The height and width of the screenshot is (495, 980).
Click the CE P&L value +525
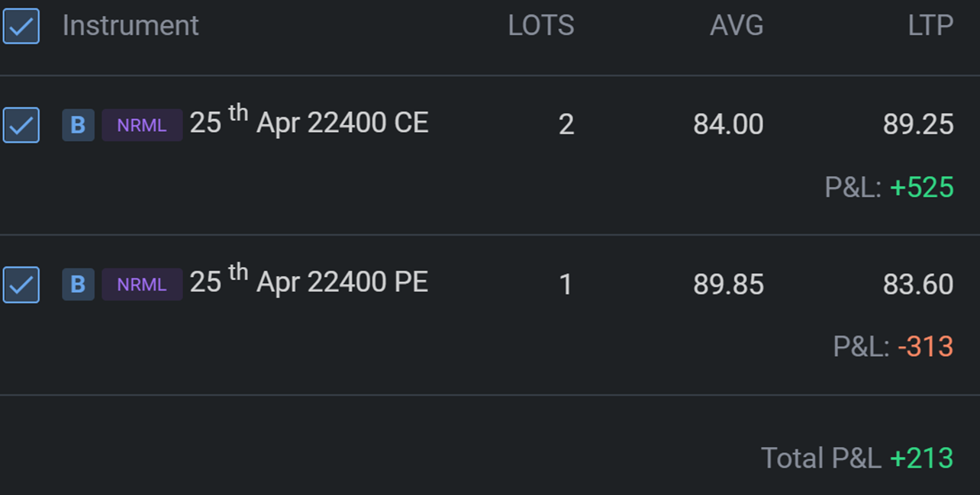coord(921,187)
